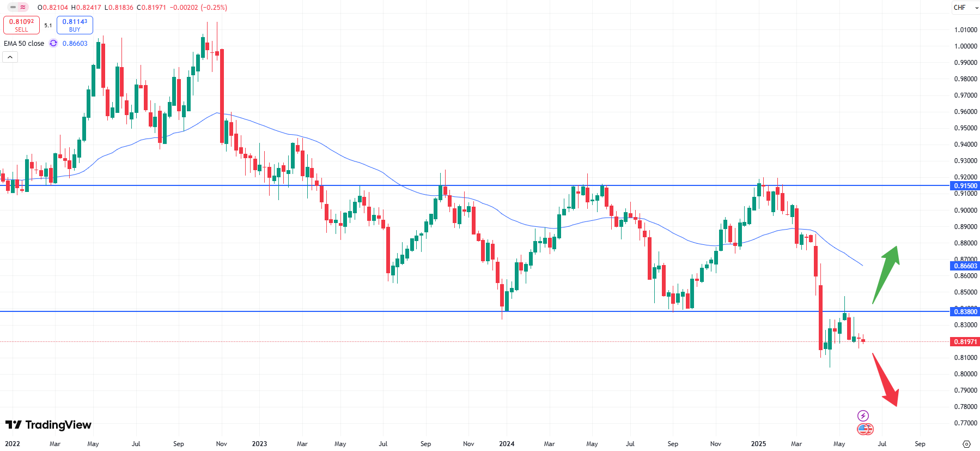Click the 0.83800 horizontal line price label
Viewport: 980px width, 451px height.
(x=966, y=312)
